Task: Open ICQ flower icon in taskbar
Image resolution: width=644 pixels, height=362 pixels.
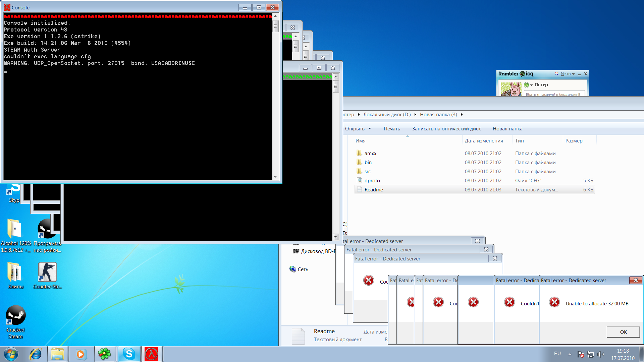Action: 105,354
